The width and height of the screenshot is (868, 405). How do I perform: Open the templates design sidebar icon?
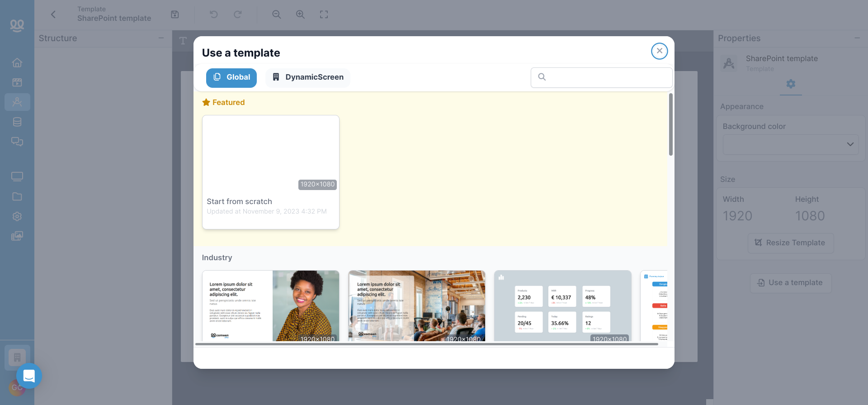point(17,102)
